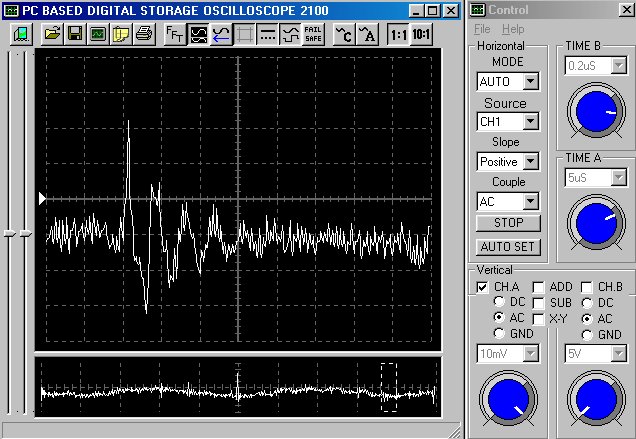Click the save floppy disk icon

click(x=75, y=34)
